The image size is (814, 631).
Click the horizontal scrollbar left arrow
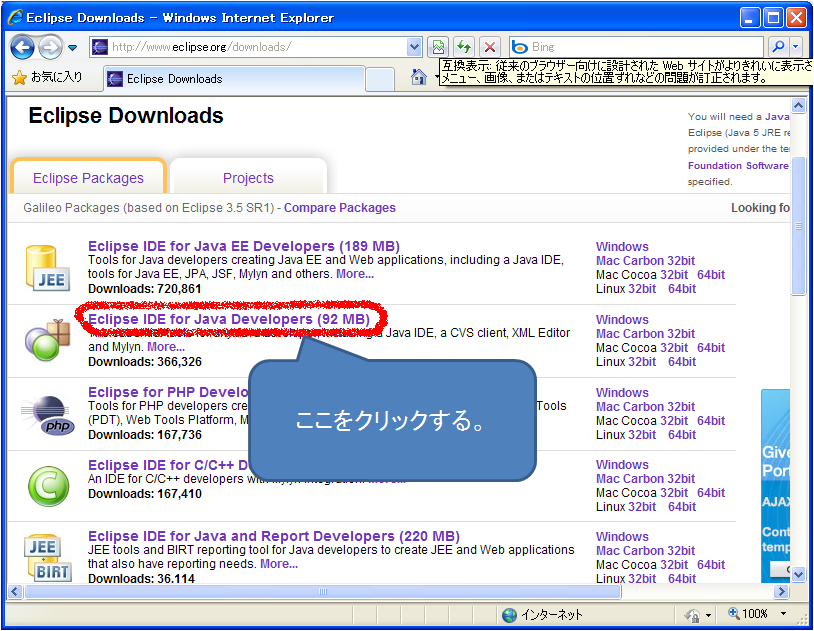14,592
